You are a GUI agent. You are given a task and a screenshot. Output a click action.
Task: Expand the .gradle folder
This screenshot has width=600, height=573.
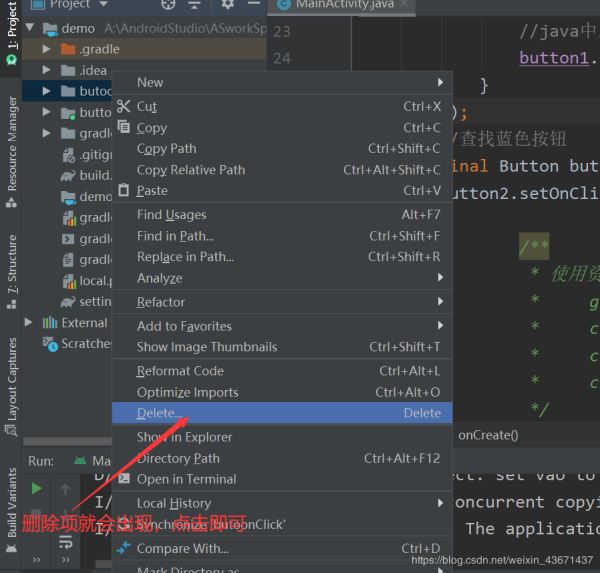point(46,49)
